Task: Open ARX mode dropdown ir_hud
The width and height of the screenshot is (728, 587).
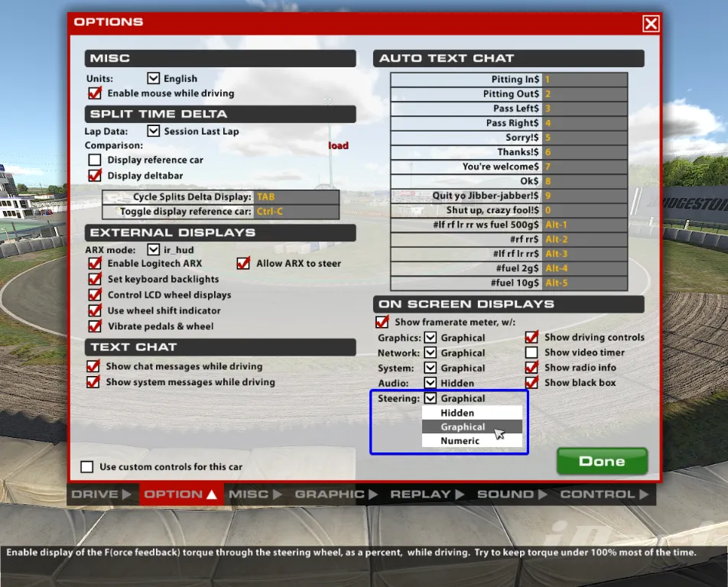Action: click(153, 250)
